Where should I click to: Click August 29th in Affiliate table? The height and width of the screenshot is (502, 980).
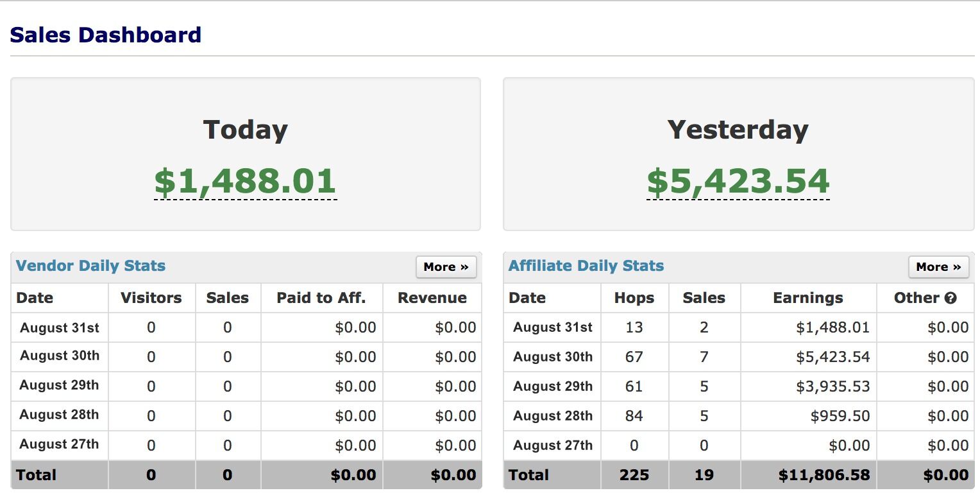pyautogui.click(x=553, y=386)
